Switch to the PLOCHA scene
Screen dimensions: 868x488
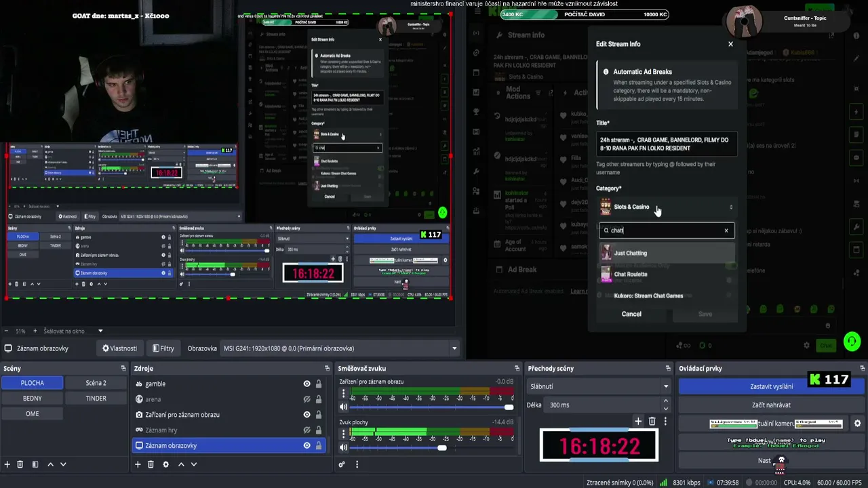33,383
